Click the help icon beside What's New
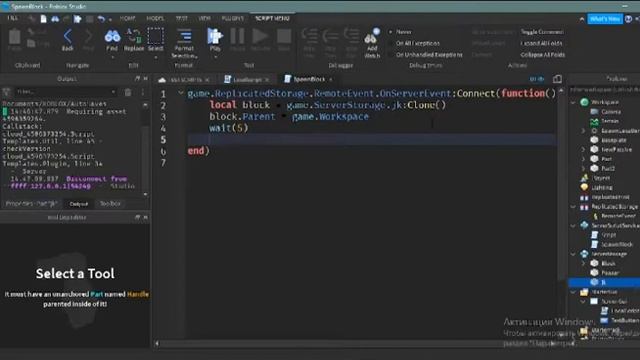 click(628, 19)
